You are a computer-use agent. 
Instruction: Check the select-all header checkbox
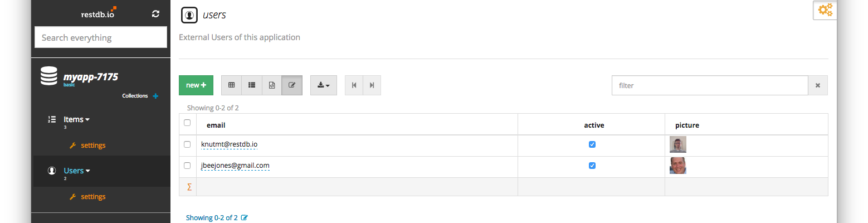187,123
